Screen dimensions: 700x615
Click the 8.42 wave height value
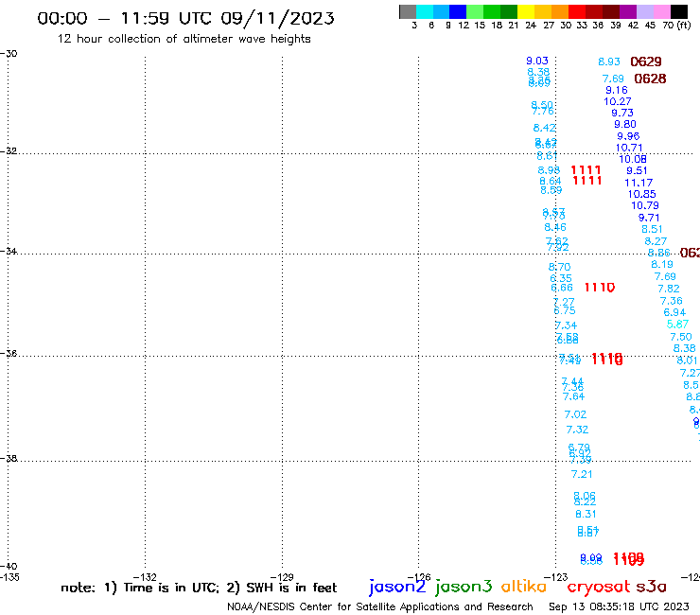coord(544,128)
